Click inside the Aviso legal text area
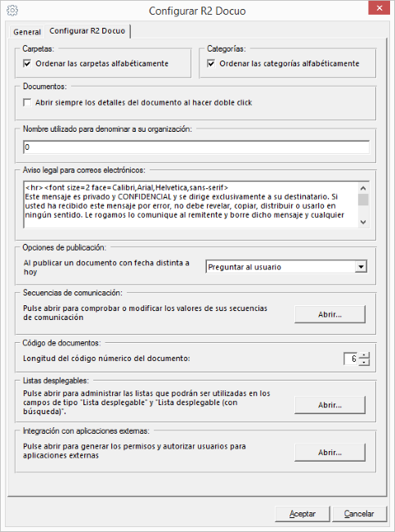The height and width of the screenshot is (532, 395). click(x=191, y=205)
